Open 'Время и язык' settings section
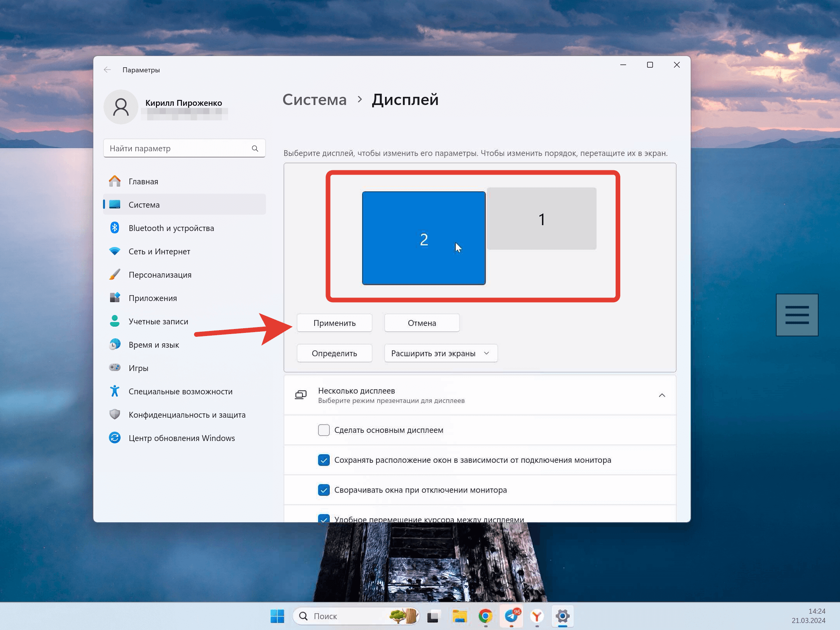Viewport: 840px width, 630px height. pyautogui.click(x=154, y=345)
